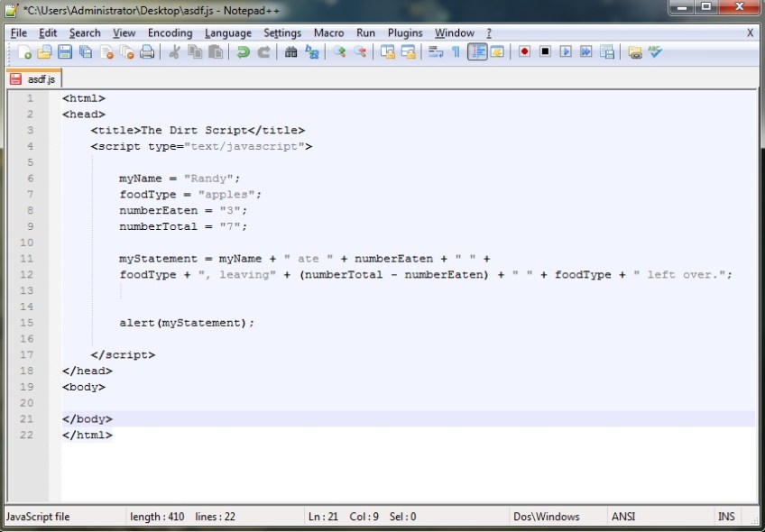Toggle the Word wrap toolbar button
This screenshot has width=765, height=532.
click(436, 52)
